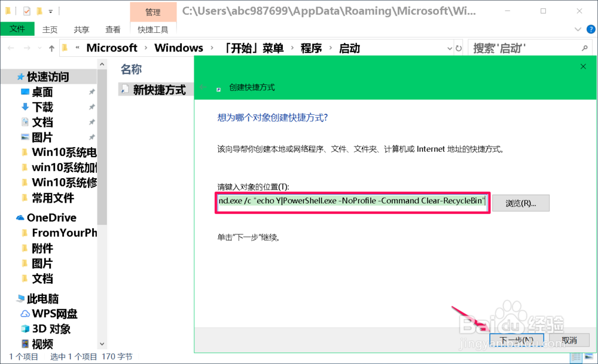Click the Forward navigation arrow
The height and width of the screenshot is (364, 598).
[26, 47]
